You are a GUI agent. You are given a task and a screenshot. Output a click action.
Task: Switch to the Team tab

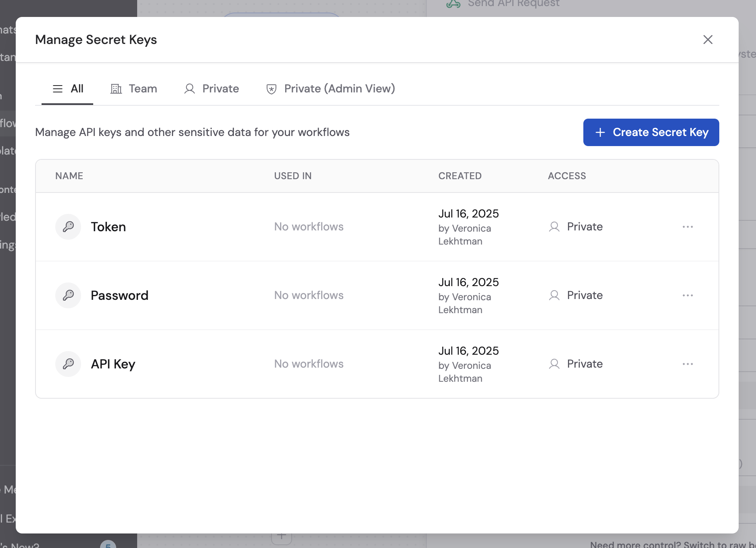(142, 88)
